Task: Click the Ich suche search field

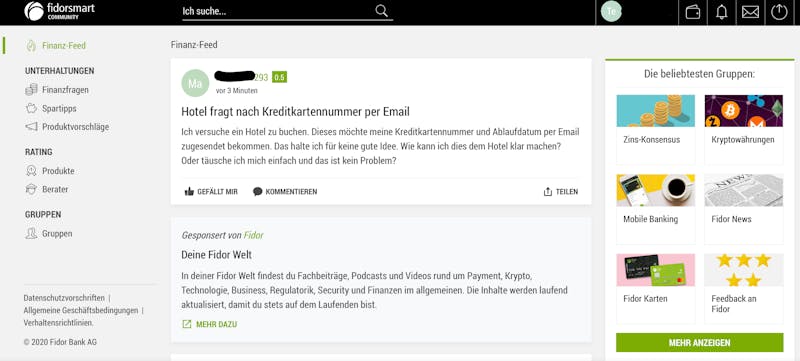Action: pos(288,11)
